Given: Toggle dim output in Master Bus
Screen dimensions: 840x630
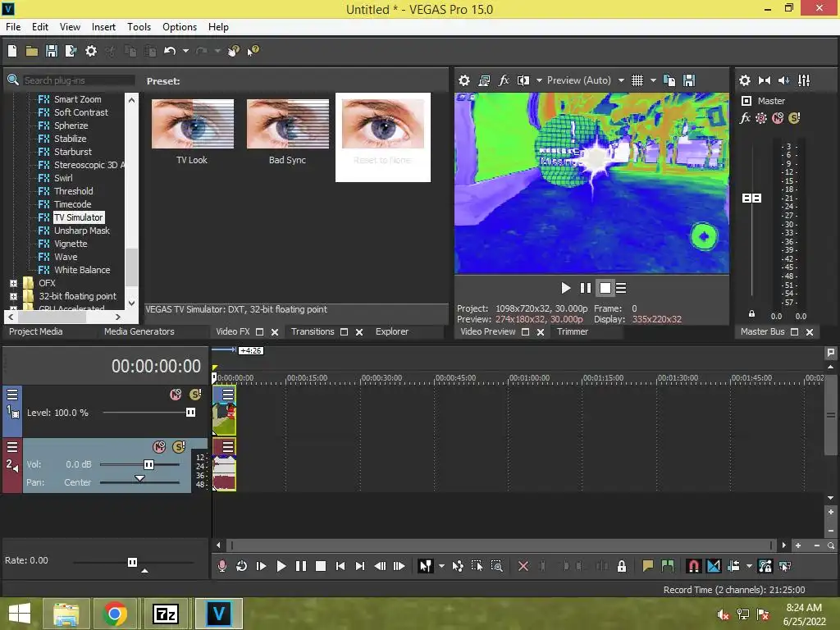Looking at the screenshot, I should point(783,80).
